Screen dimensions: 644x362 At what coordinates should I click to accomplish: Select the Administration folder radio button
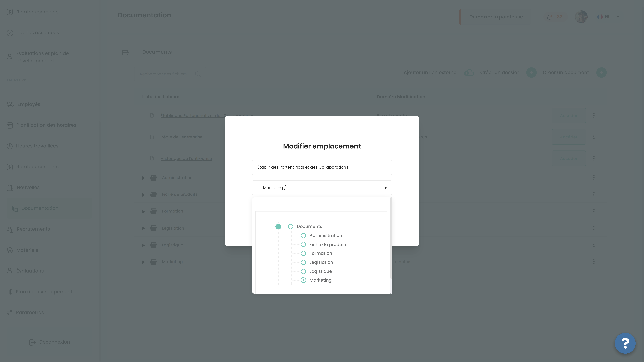click(x=303, y=236)
